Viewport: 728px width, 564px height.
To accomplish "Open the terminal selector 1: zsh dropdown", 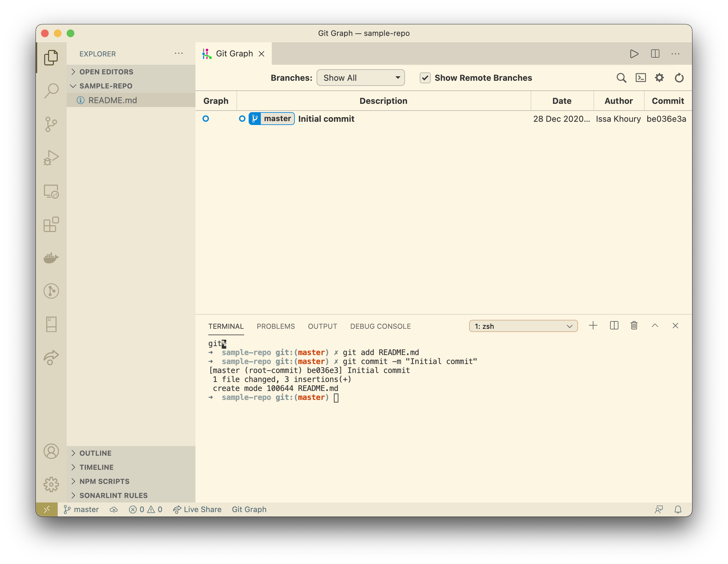I will (x=523, y=326).
